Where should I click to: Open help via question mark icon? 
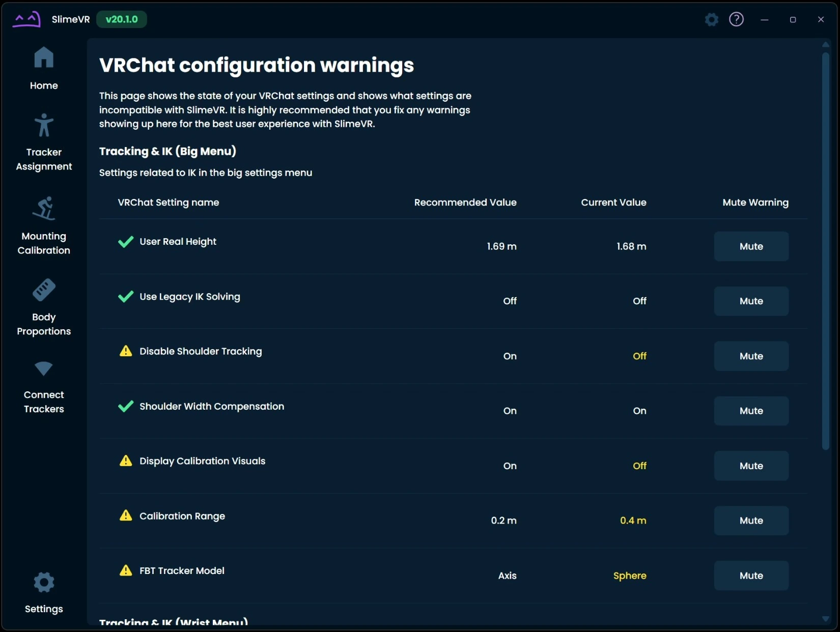(x=736, y=19)
